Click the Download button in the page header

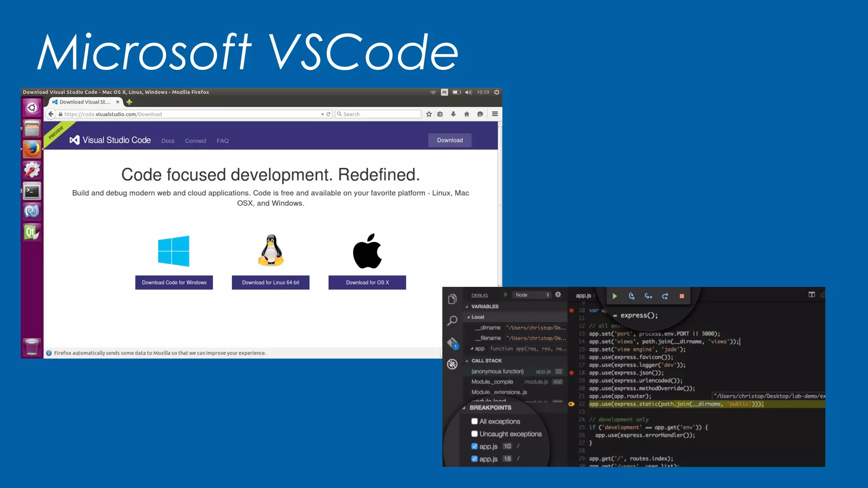click(450, 140)
